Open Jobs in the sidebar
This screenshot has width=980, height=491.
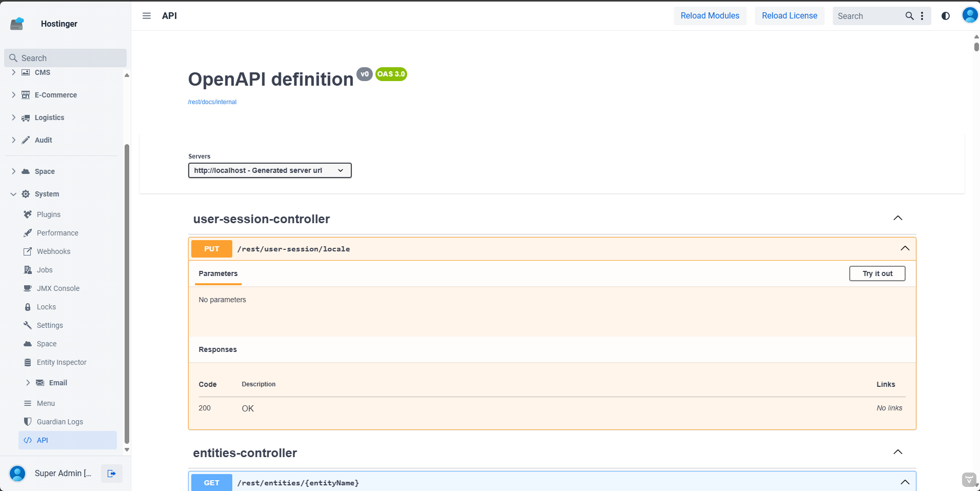click(x=67, y=270)
